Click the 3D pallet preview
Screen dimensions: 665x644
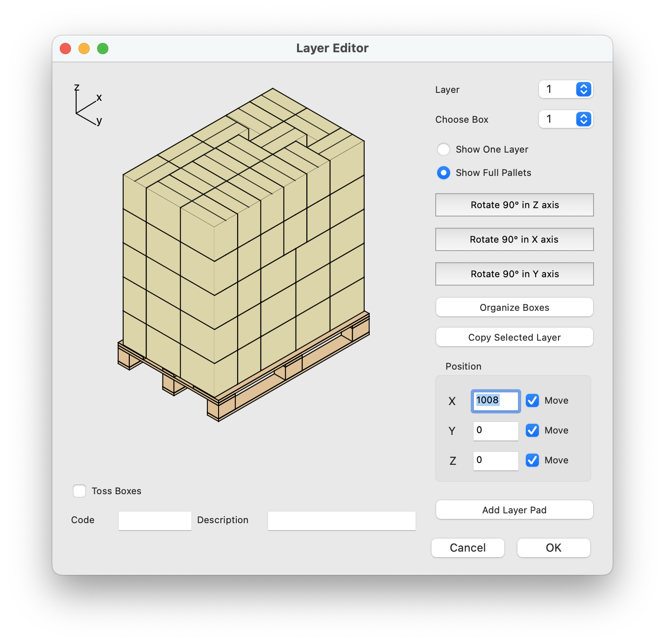point(244,255)
